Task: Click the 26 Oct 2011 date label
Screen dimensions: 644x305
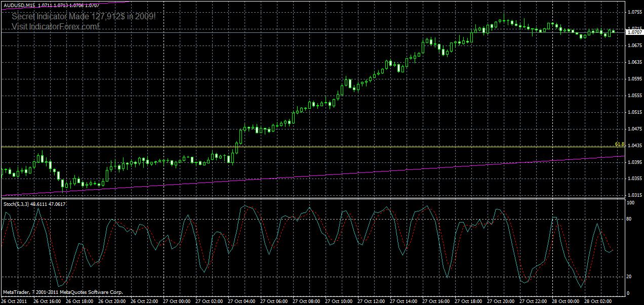Action: click(14, 300)
